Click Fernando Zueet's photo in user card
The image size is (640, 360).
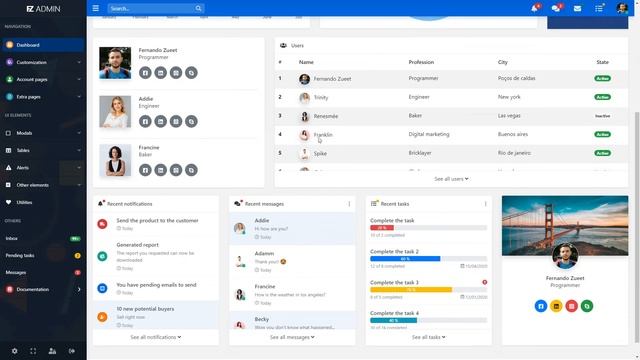coord(115,63)
